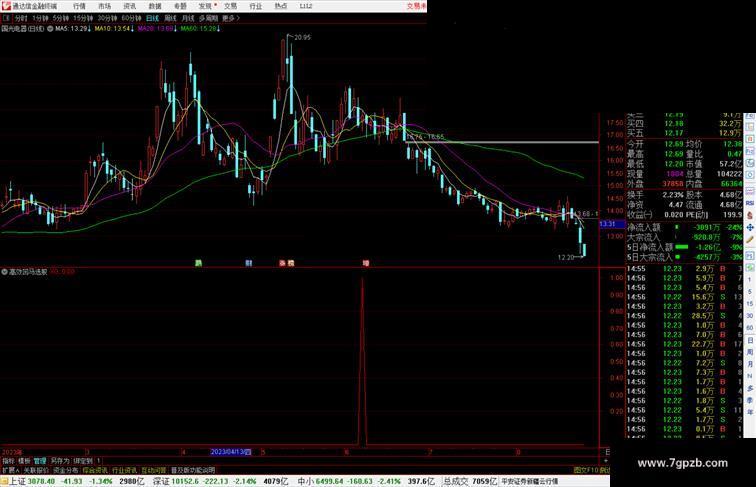
Task: Select the 日线 daily period tab
Action: tap(152, 18)
